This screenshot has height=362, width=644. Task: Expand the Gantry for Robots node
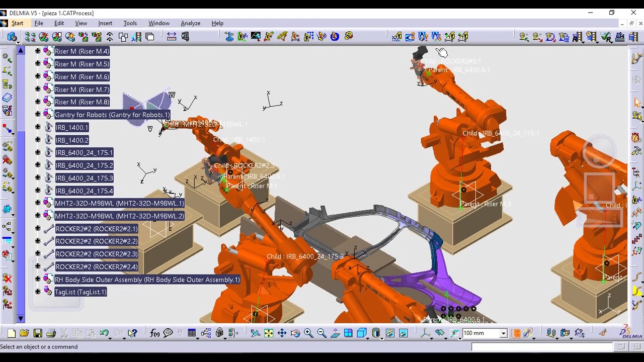tap(38, 115)
